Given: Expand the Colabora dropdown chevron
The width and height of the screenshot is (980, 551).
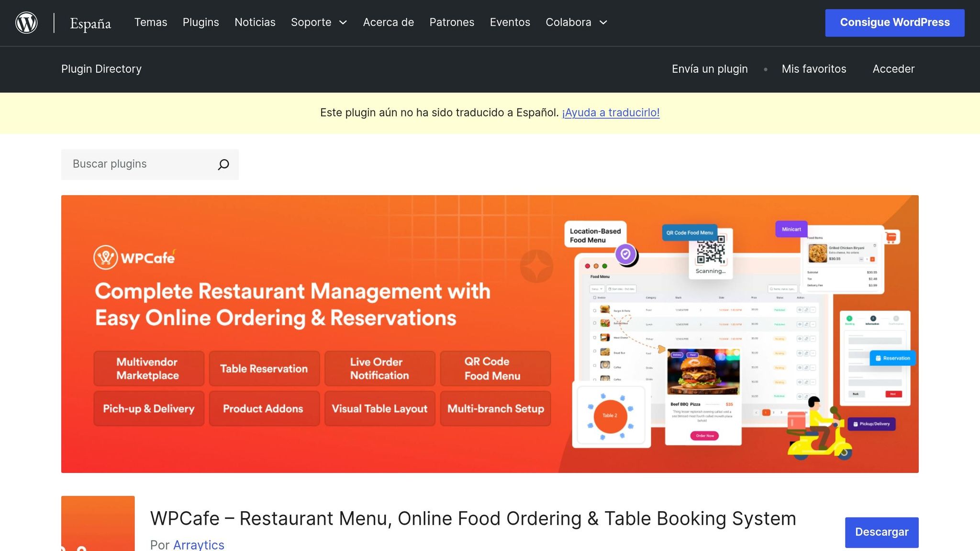Looking at the screenshot, I should (x=603, y=22).
